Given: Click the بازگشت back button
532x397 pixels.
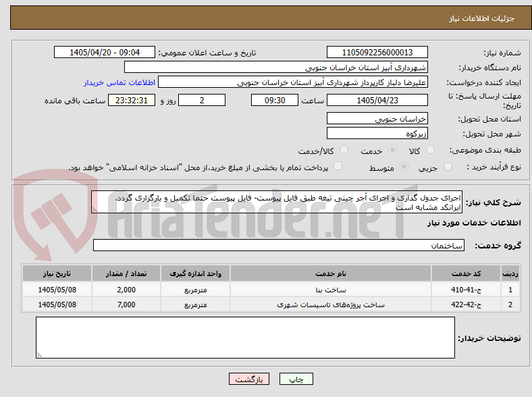Looking at the screenshot, I should (x=249, y=379).
